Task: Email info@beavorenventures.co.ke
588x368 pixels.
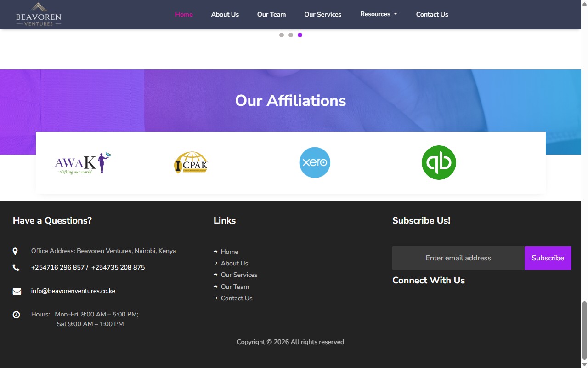Action: point(73,291)
